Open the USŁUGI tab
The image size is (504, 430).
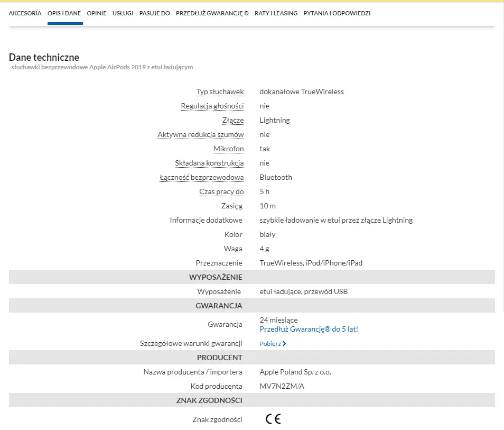point(123,13)
